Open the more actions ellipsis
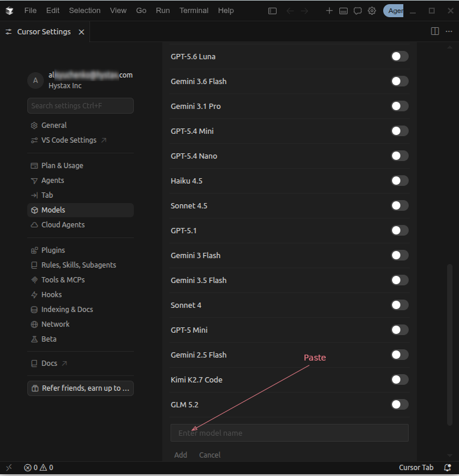Viewport: 459px width, 476px height. 449,31
